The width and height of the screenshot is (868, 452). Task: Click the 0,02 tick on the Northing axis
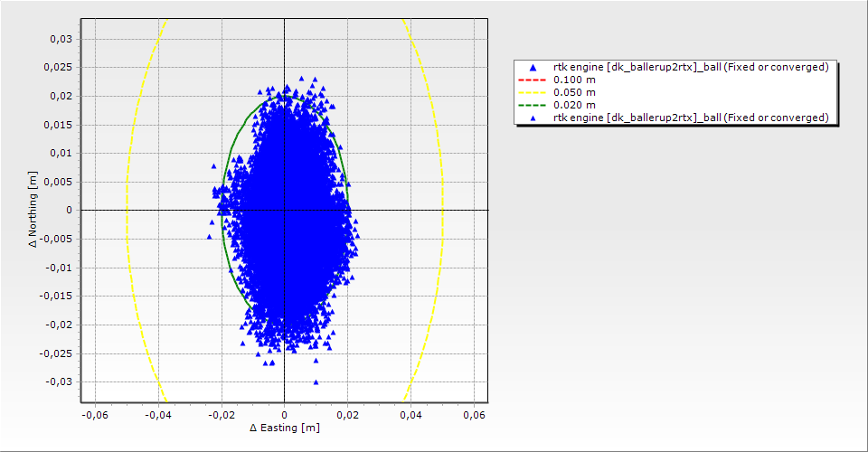click(x=61, y=96)
